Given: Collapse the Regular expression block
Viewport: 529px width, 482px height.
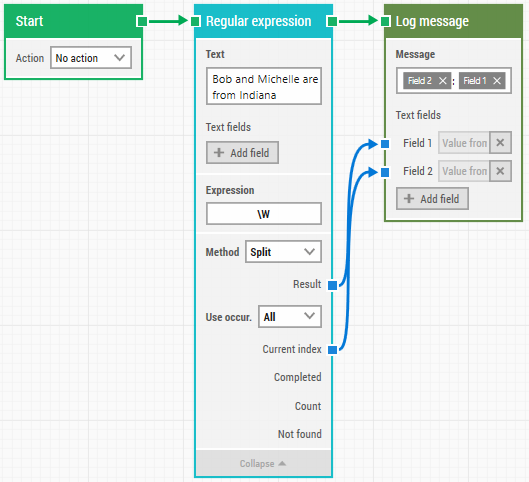Looking at the screenshot, I should pos(263,463).
